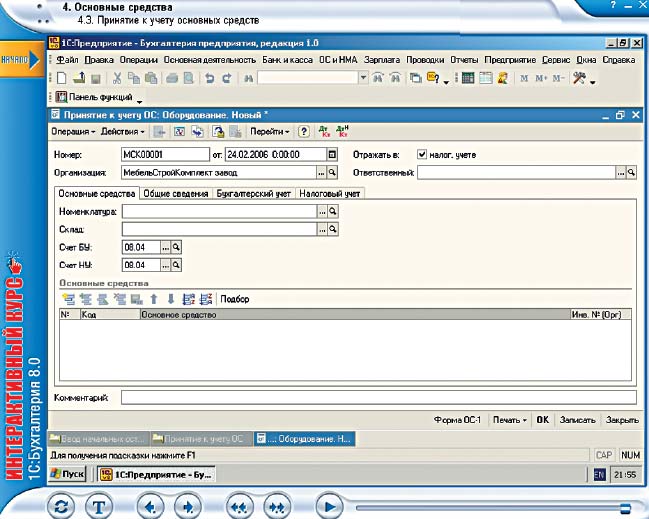Click the reload circular button in player bar
Screen dimensions: 649x519
[62, 506]
